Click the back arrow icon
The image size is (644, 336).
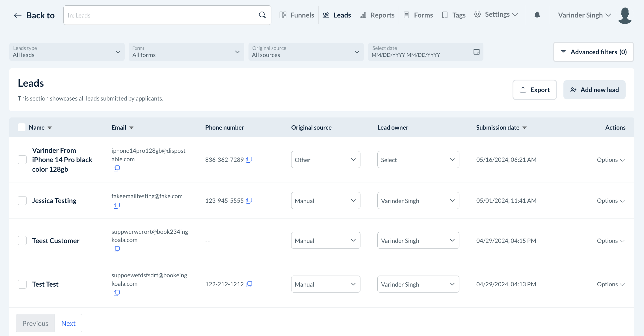click(18, 15)
